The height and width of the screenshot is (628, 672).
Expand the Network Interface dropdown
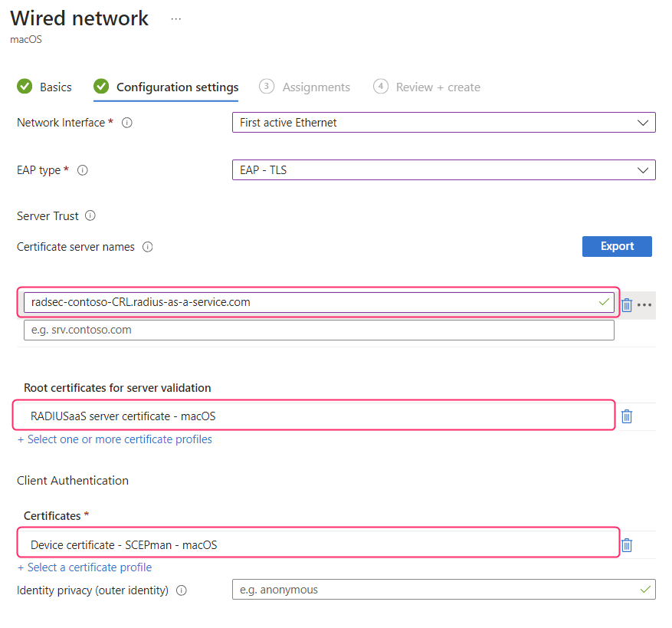click(443, 123)
